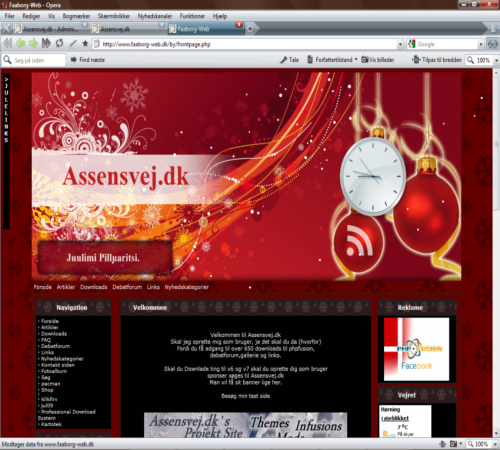Image resolution: width=500 pixels, height=450 pixels.
Task: Click Find næste button
Action: click(88, 60)
